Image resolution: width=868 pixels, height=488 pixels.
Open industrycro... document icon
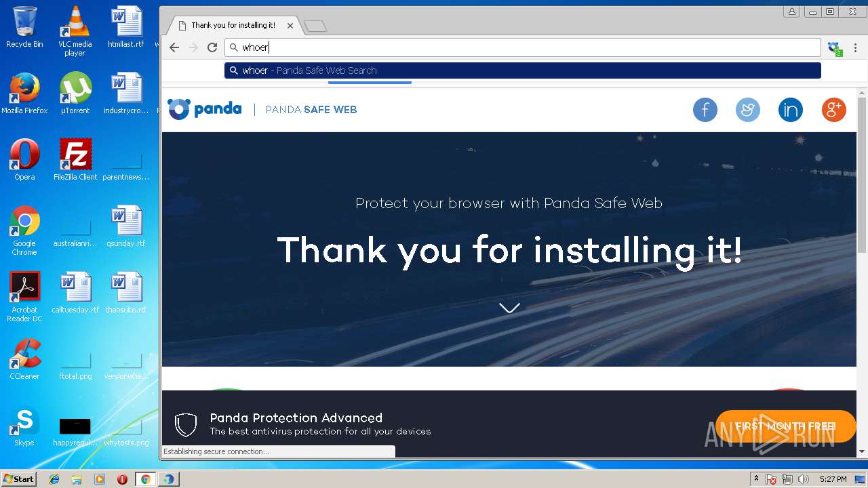coord(125,94)
